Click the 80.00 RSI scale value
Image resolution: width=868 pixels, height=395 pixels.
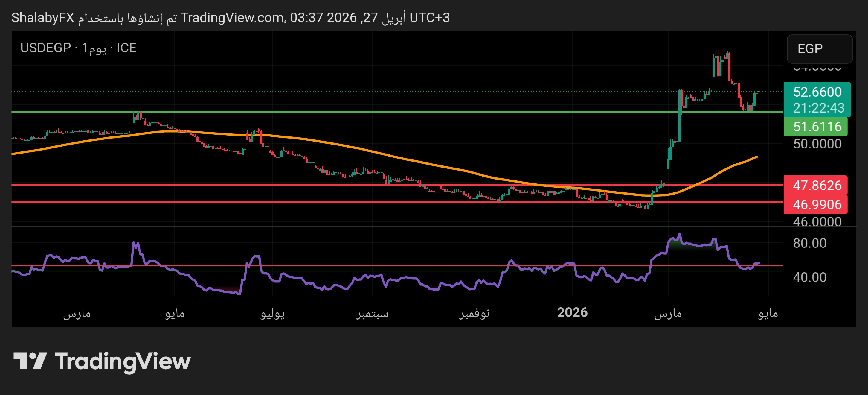pyautogui.click(x=809, y=243)
